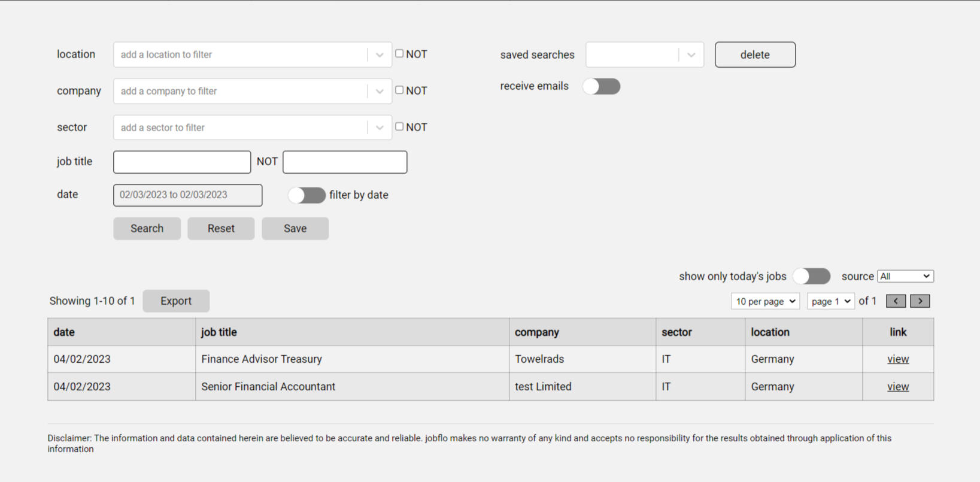Expand the location filter chevron
The image size is (980, 482).
[380, 55]
